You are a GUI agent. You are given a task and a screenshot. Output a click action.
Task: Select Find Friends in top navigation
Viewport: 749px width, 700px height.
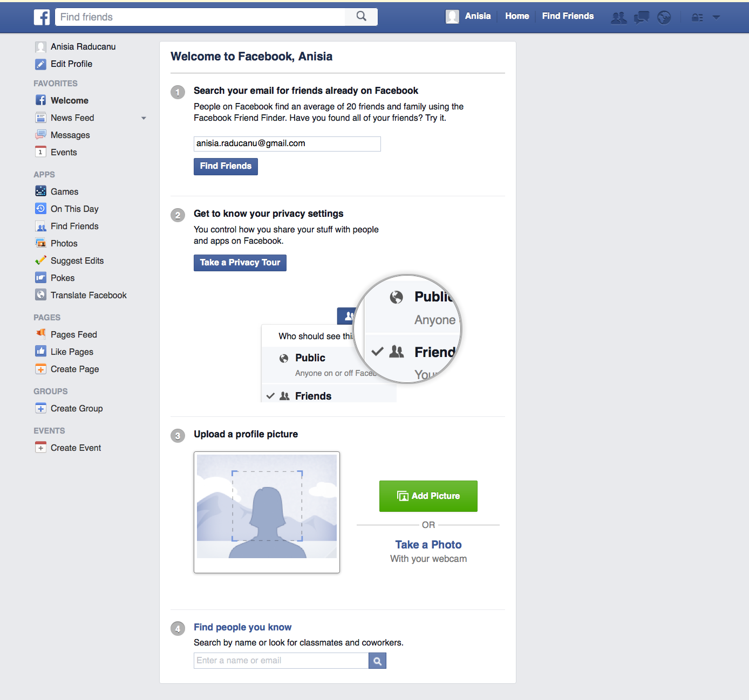(x=568, y=16)
